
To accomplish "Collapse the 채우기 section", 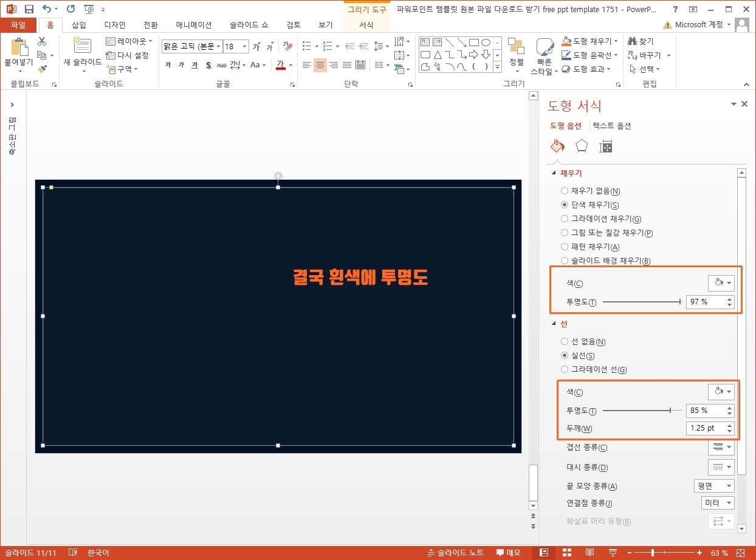I will (x=554, y=174).
